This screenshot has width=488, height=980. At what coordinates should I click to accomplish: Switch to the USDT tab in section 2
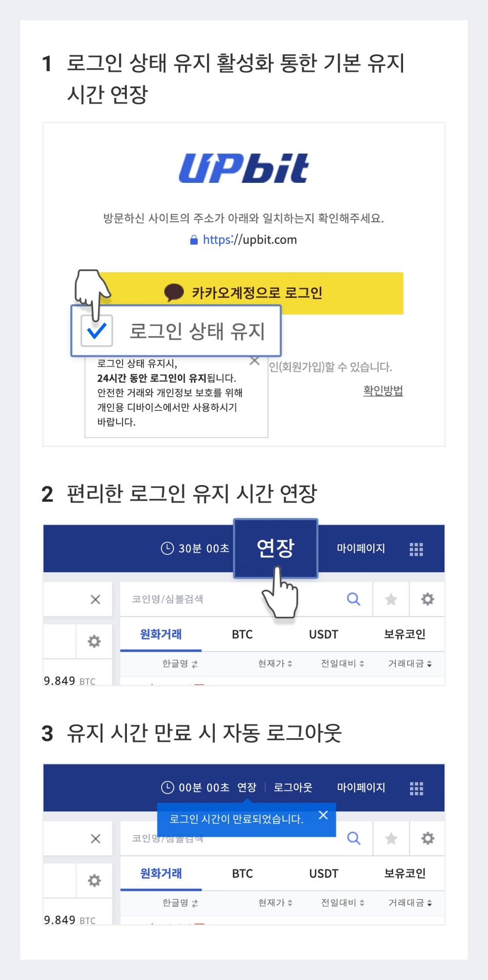point(324,634)
